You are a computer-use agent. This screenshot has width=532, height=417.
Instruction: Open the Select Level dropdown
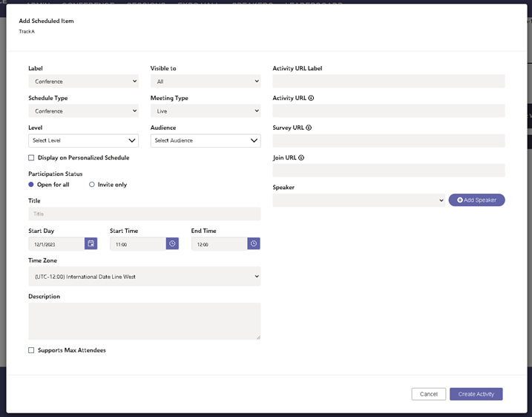coord(83,140)
